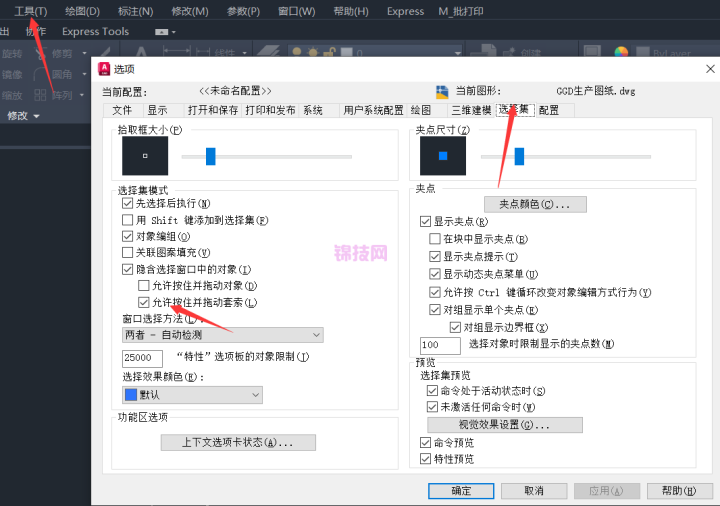The width and height of the screenshot is (720, 506).
Task: Toggle 对组显示边界框(X) checkbox
Action: point(455,327)
